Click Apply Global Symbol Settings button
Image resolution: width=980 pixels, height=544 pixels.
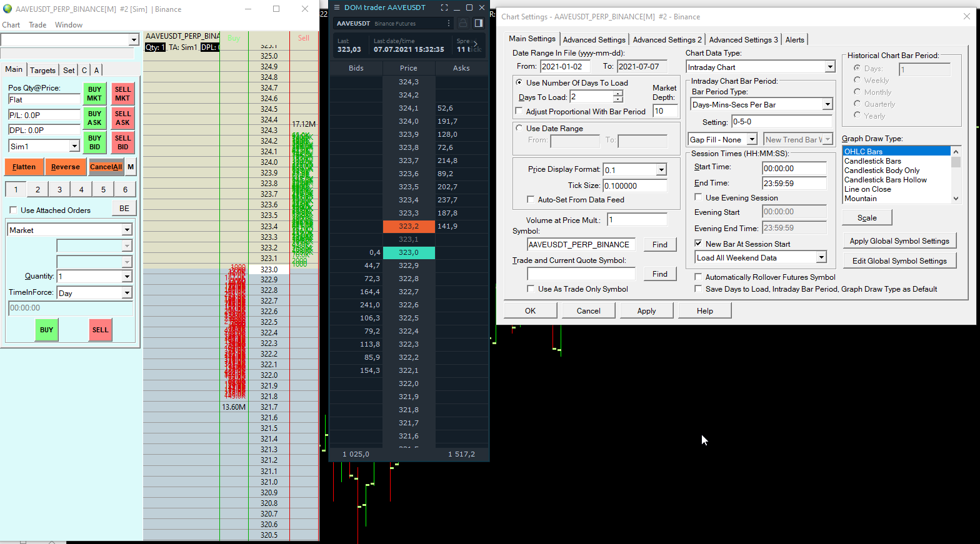(899, 241)
